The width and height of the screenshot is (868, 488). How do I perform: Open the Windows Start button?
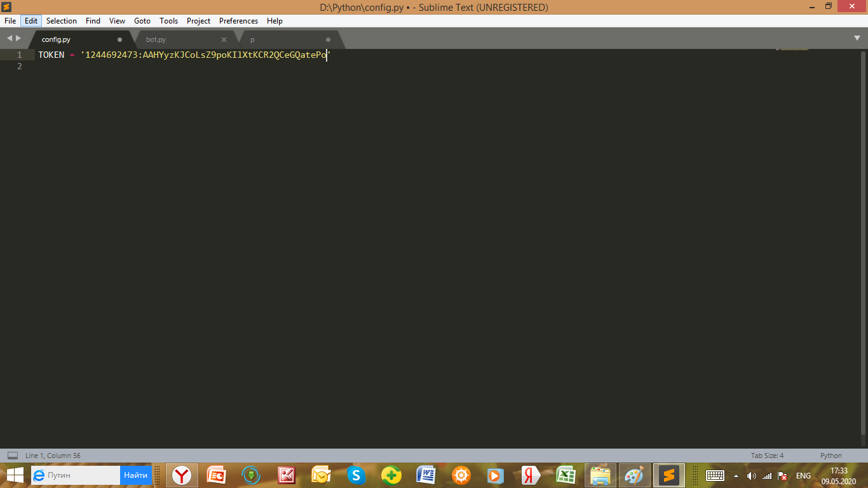coord(15,475)
